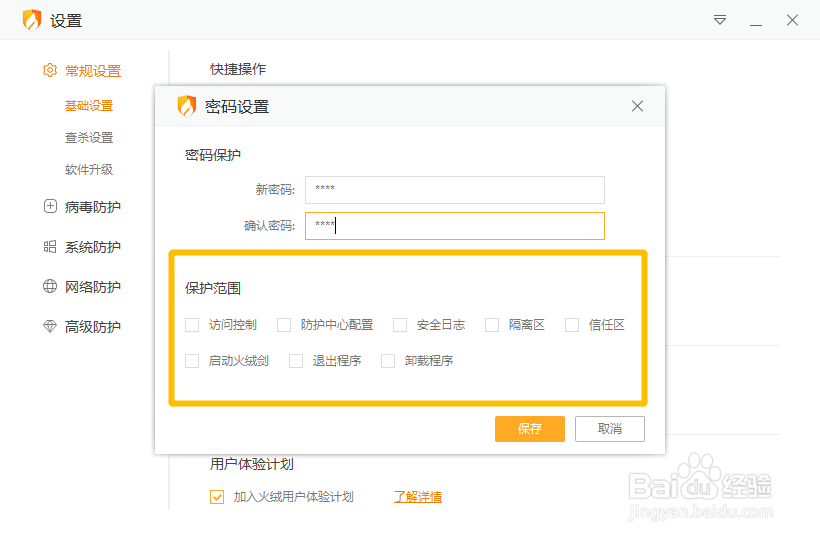Select the 系统防护 grid icon
Viewport: 820px width, 540px height.
50,247
